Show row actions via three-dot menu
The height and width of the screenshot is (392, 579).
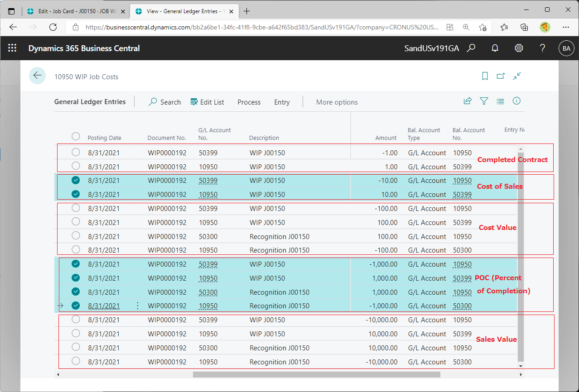[138, 306]
